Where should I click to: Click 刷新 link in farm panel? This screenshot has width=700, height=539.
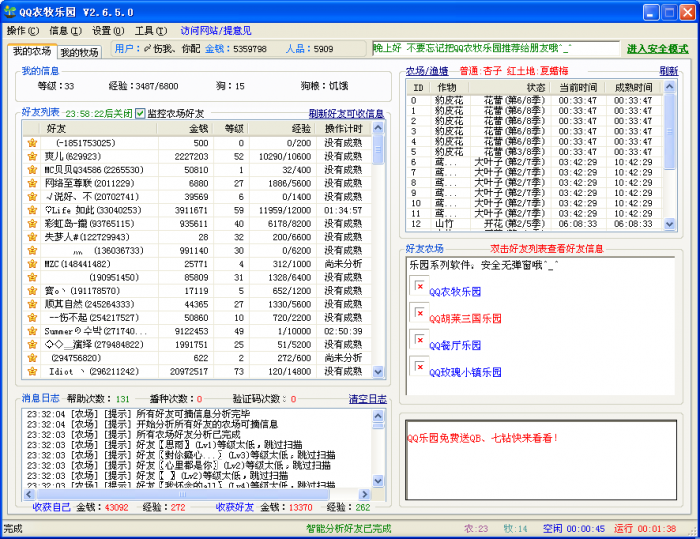point(668,71)
